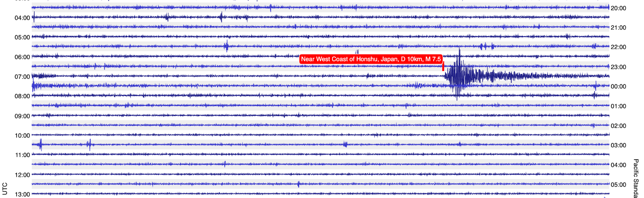This screenshot has width=644, height=198.
Task: Select the 23:00 Pacific time label
Action: [618, 67]
